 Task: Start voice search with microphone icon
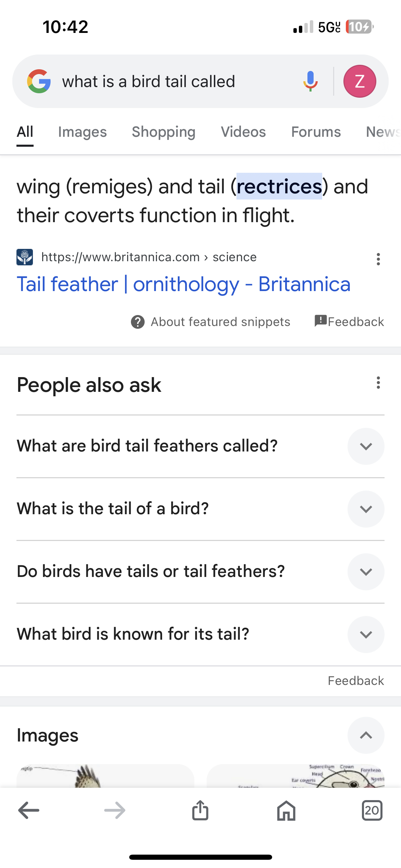click(310, 81)
